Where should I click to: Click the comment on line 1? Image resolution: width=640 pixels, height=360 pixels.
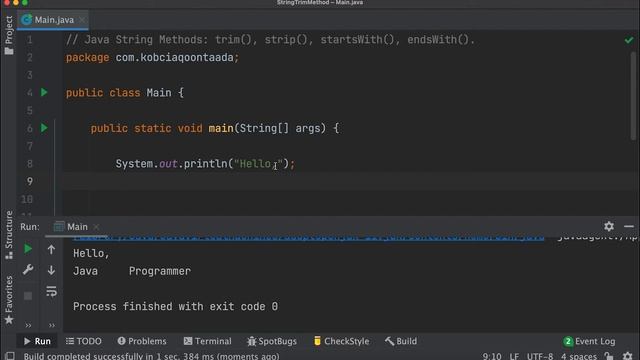coord(270,40)
